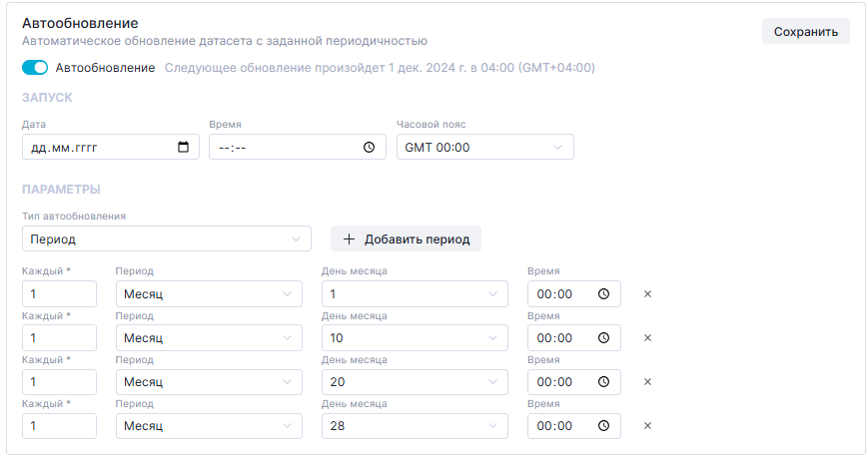Image resolution: width=868 pixels, height=463 pixels.
Task: Click the clock icon in the day 28 row
Action: [x=603, y=426]
